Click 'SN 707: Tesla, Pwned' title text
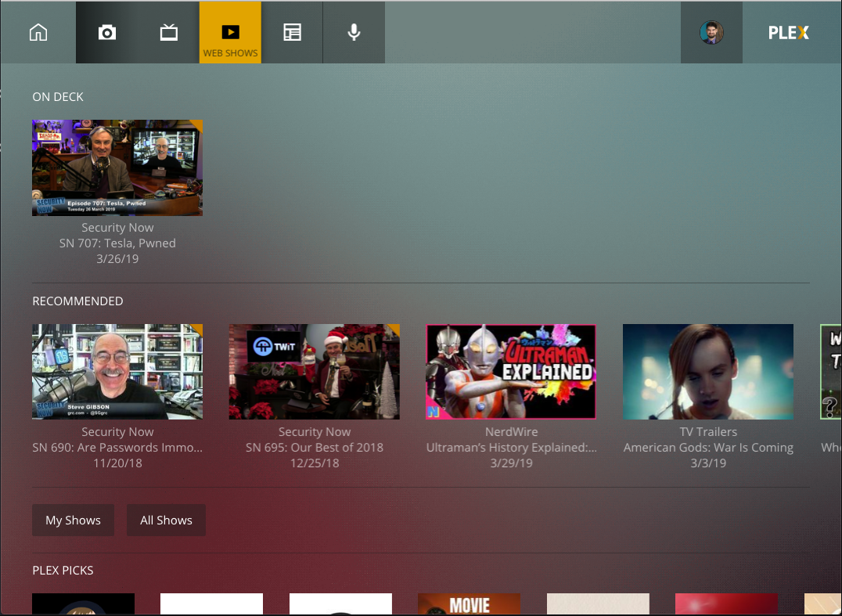Screen dimensions: 842x616 [117, 243]
